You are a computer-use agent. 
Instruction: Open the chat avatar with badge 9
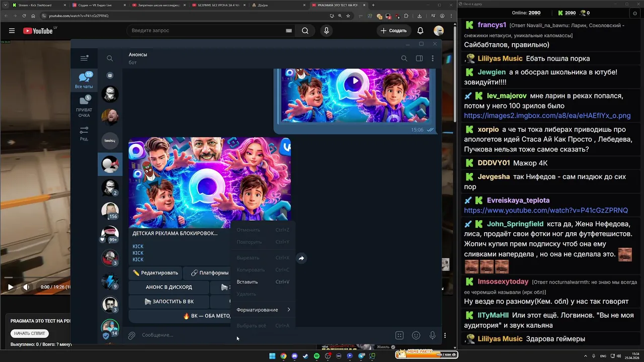(110, 281)
